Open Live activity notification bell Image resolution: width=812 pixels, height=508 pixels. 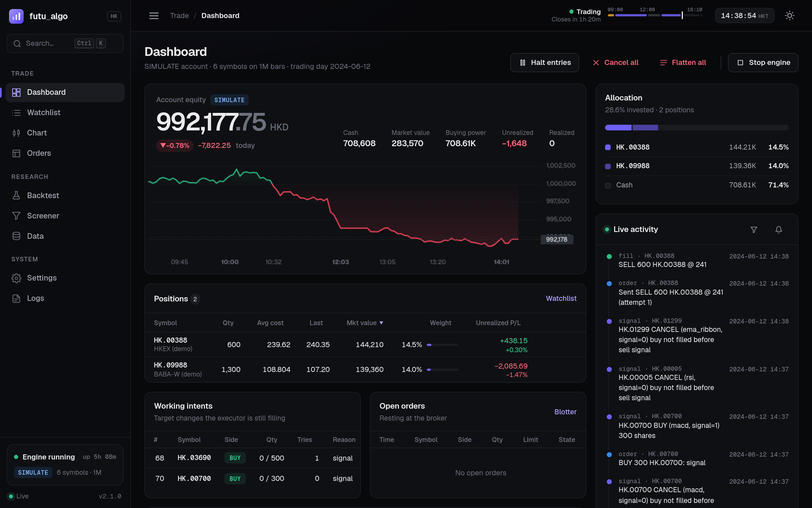point(778,229)
